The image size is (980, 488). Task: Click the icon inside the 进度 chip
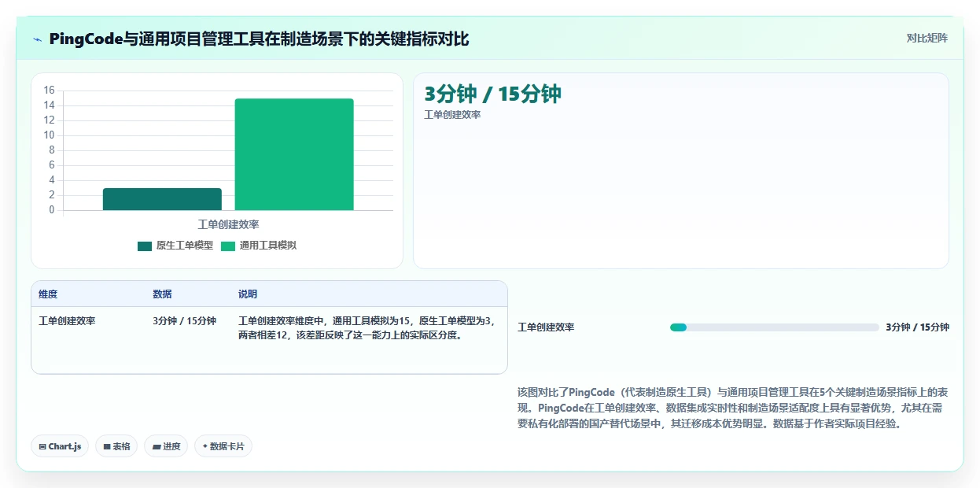pyautogui.click(x=157, y=447)
